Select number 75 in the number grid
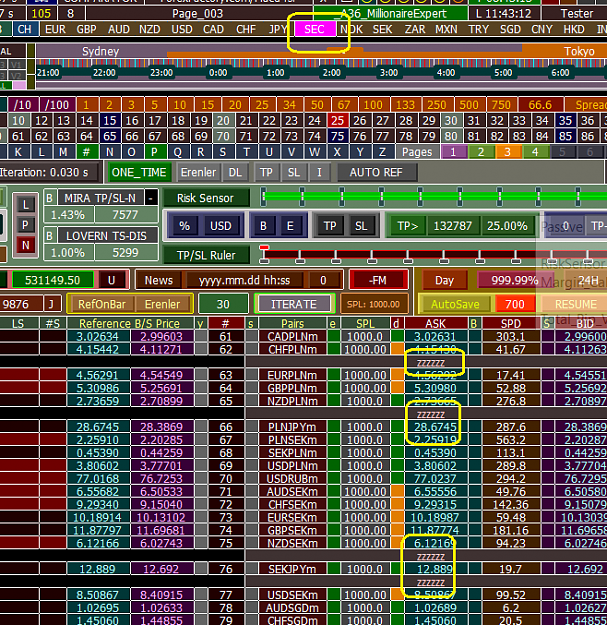The height and width of the screenshot is (625, 607). [338, 136]
